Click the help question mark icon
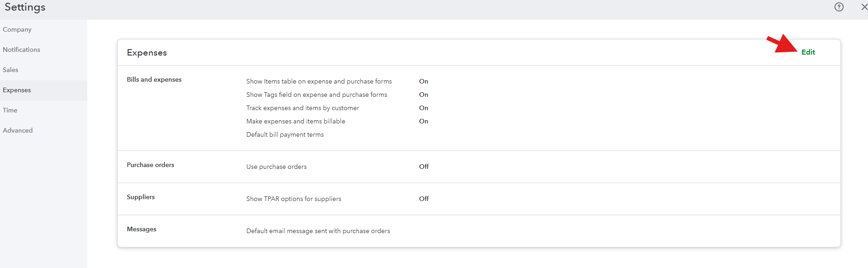 click(x=839, y=7)
